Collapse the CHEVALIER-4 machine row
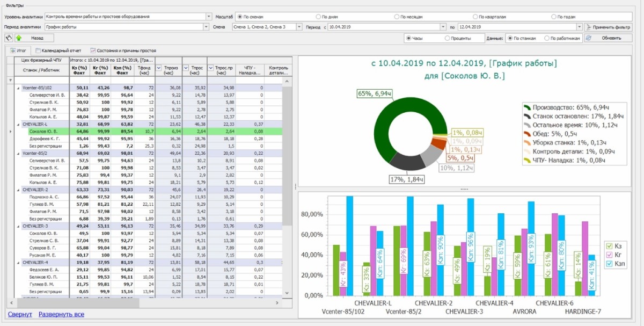The height and width of the screenshot is (326, 644). pos(19,262)
